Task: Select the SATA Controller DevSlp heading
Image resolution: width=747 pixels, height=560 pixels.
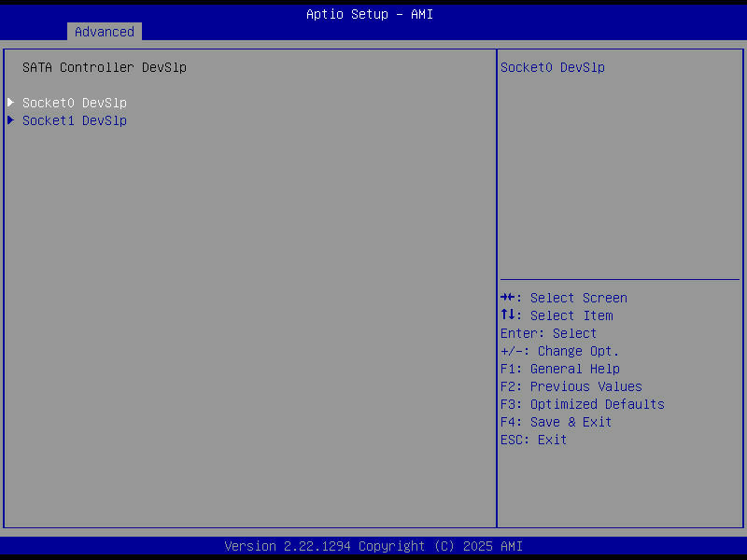Action: tap(103, 67)
